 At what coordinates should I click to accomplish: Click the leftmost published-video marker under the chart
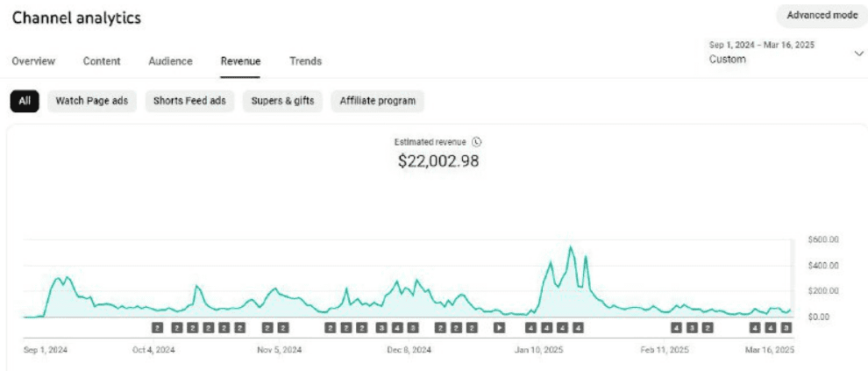coord(158,328)
